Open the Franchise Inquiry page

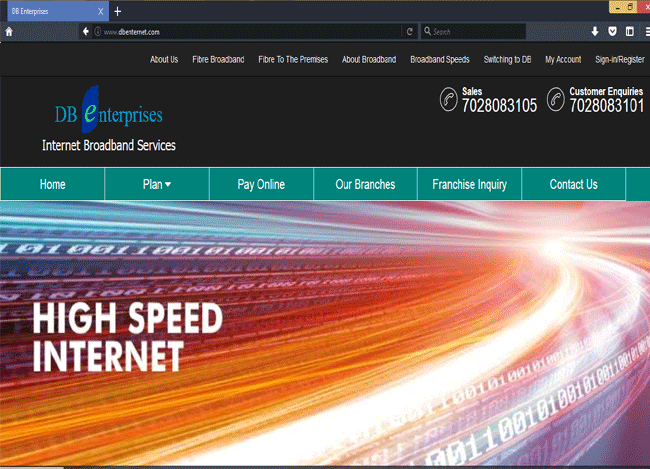(469, 184)
